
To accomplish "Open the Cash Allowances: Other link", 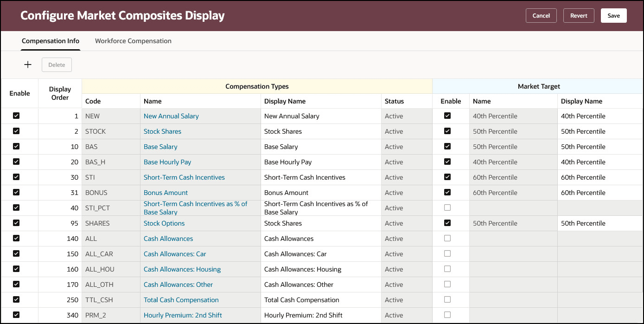I will point(178,285).
